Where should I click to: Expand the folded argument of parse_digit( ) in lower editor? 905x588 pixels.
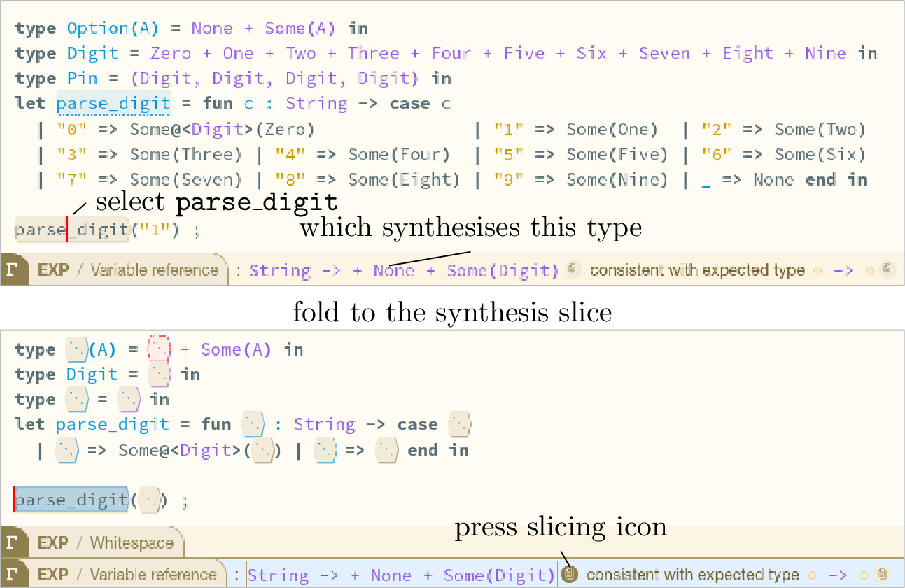tap(148, 500)
